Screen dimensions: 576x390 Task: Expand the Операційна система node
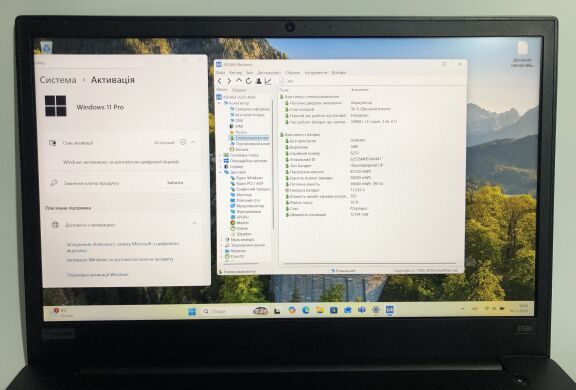coord(220,161)
